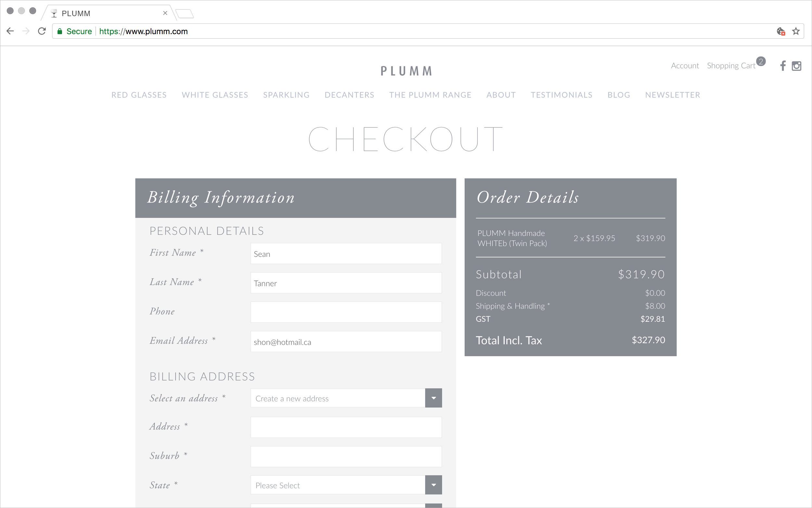Image resolution: width=812 pixels, height=508 pixels.
Task: Click the State dropdown arrow button
Action: point(433,485)
